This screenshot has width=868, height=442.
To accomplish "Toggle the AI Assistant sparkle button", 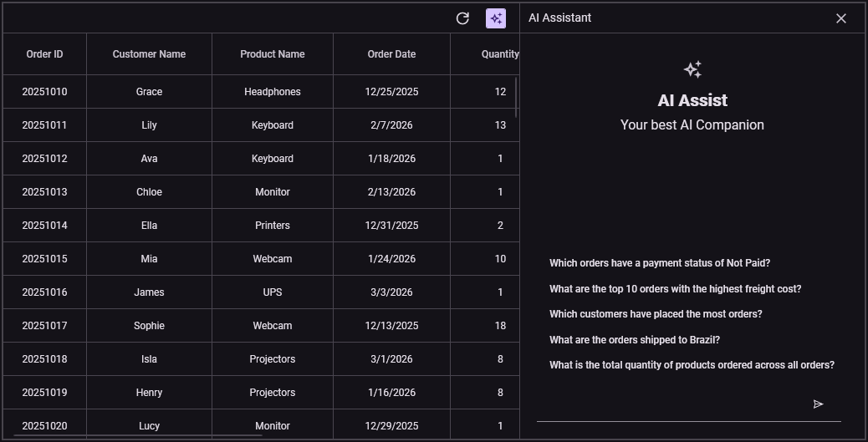I will tap(496, 18).
